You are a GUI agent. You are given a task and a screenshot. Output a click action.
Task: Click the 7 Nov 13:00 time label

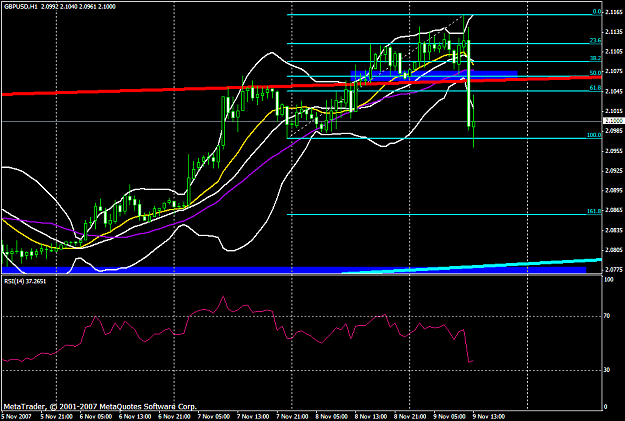(x=253, y=416)
